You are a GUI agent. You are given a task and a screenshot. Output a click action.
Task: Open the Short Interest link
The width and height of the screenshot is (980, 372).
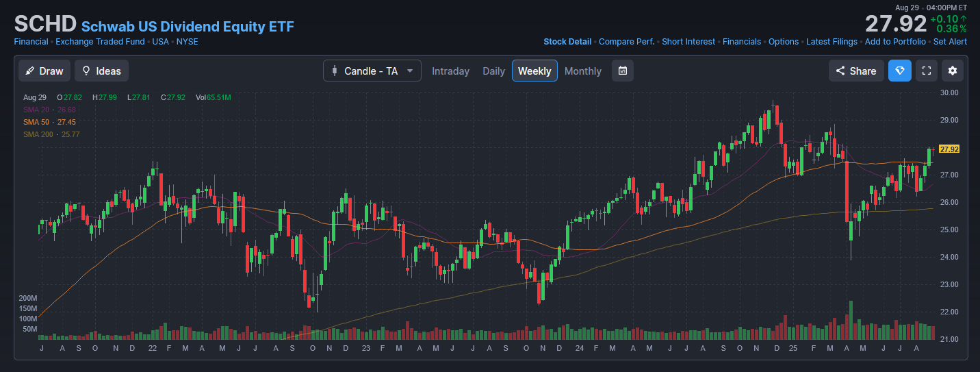(688, 42)
